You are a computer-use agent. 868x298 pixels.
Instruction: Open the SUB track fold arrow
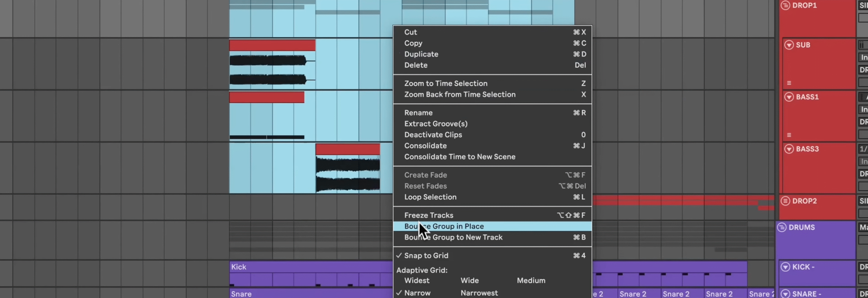[x=790, y=45]
